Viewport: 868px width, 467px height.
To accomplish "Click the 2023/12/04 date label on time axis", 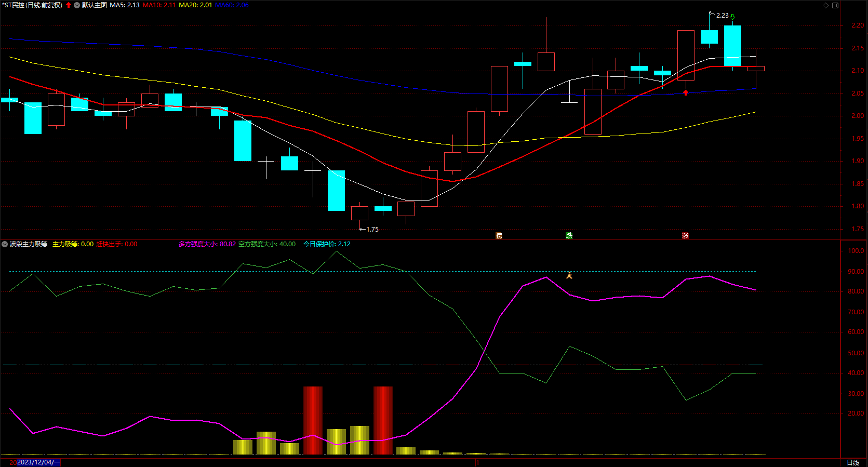I will (39, 462).
